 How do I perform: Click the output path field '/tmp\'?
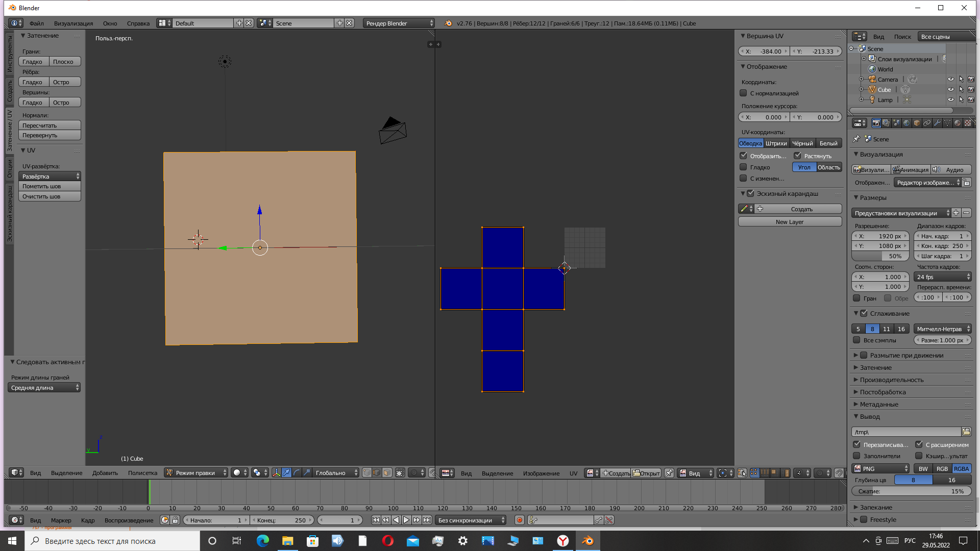click(x=906, y=432)
